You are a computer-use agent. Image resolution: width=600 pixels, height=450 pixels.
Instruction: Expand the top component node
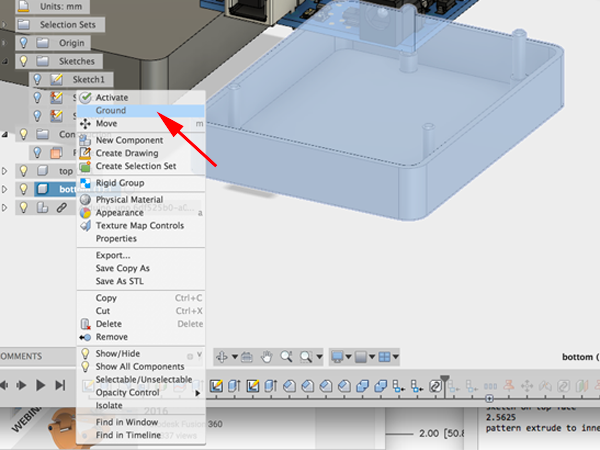5,171
